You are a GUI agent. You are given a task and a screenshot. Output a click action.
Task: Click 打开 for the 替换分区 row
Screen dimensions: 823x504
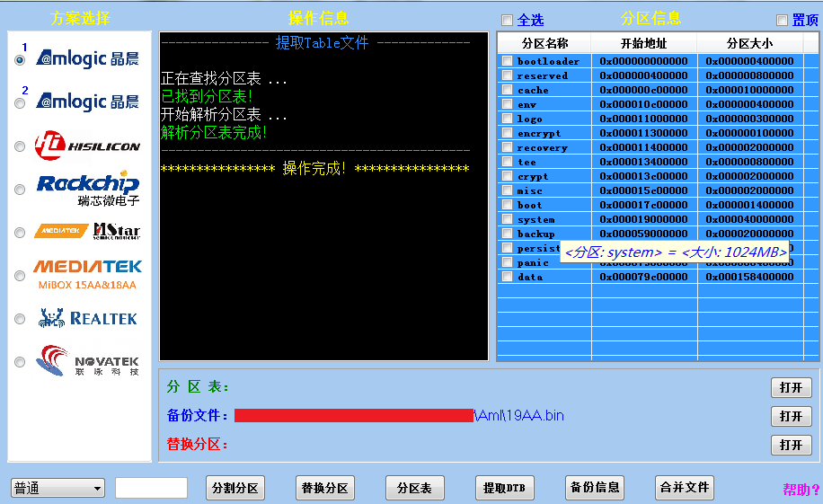pos(791,445)
